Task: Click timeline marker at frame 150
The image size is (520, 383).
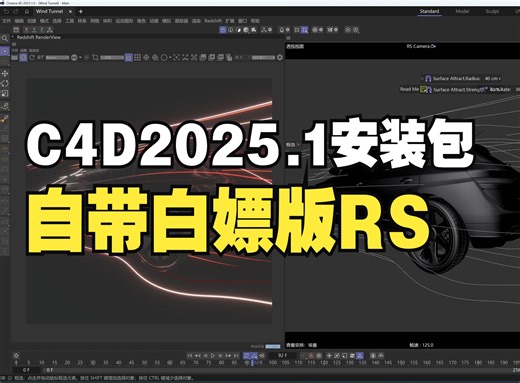Action: pyautogui.click(x=401, y=362)
